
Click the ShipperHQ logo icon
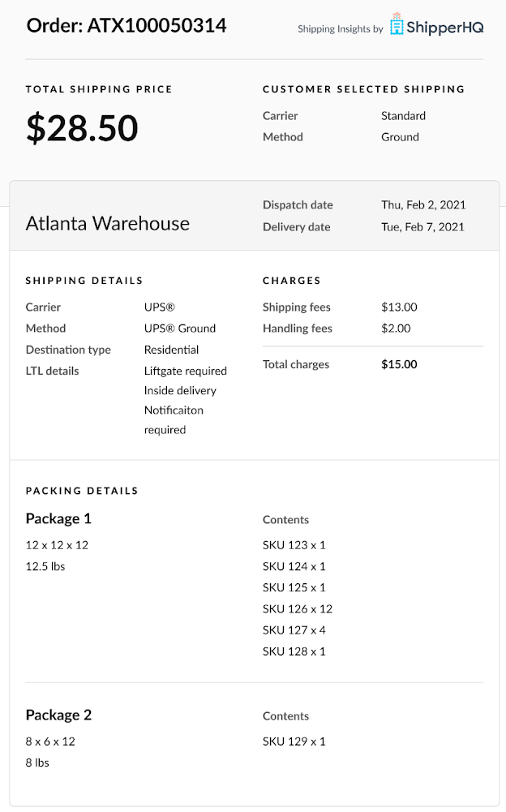[397, 25]
